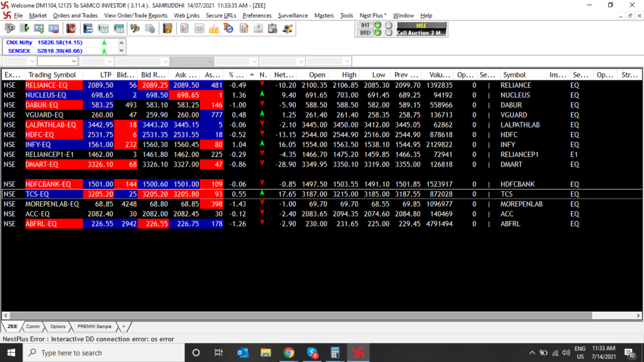Viewport: 644px width, 362px height.
Task: Click the red checkmark book icon
Action: 71,28
